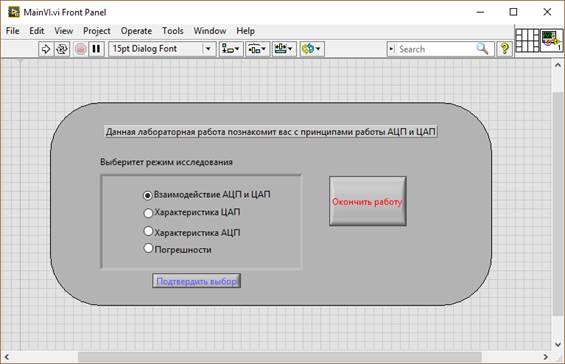Click the horizontal scrollbar right arrow
Screen dimensions: 565x364
pyautogui.click(x=546, y=357)
